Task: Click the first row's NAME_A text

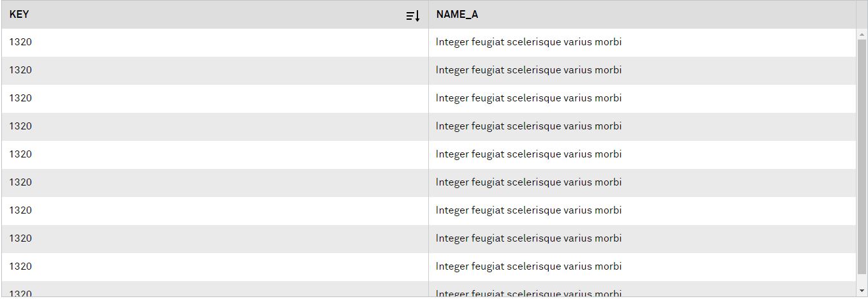Action: [528, 42]
